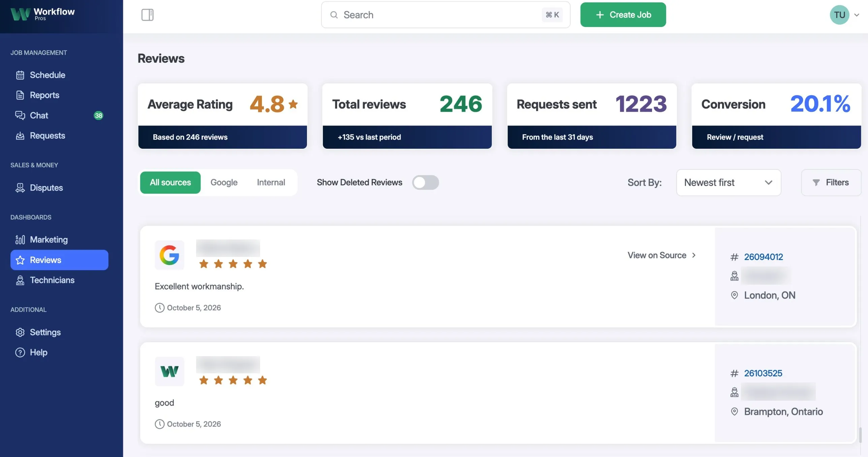Screen dimensions: 868x457
Task: Click the Create Job button
Action: 623,15
